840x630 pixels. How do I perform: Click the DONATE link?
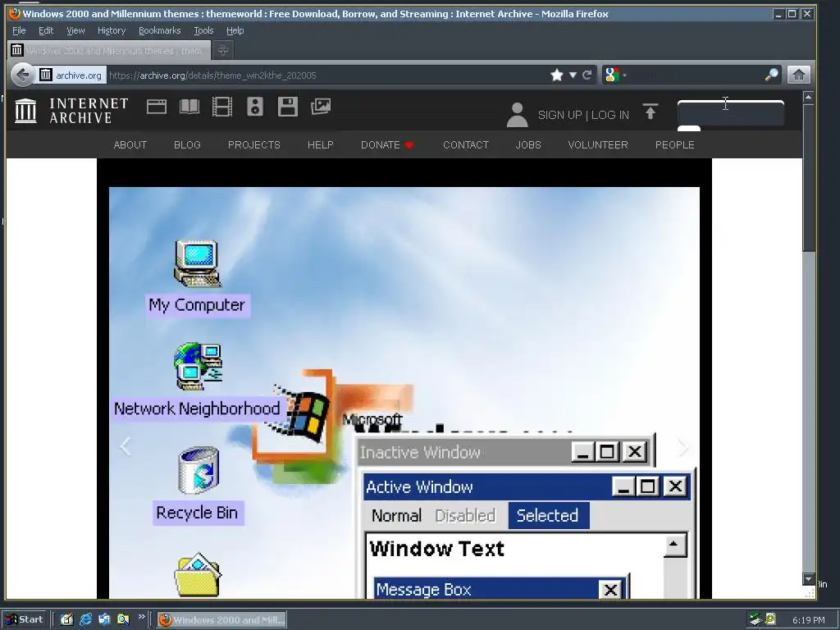tap(387, 145)
